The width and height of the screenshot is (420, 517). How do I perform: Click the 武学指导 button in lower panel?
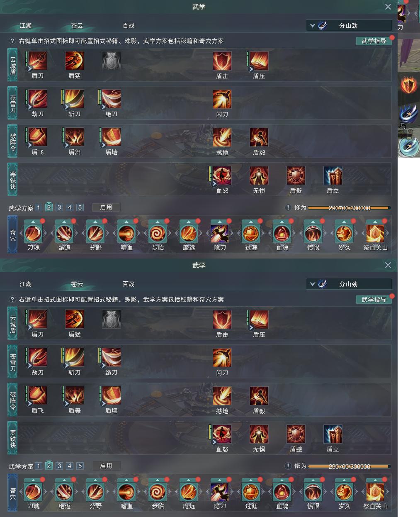click(374, 299)
